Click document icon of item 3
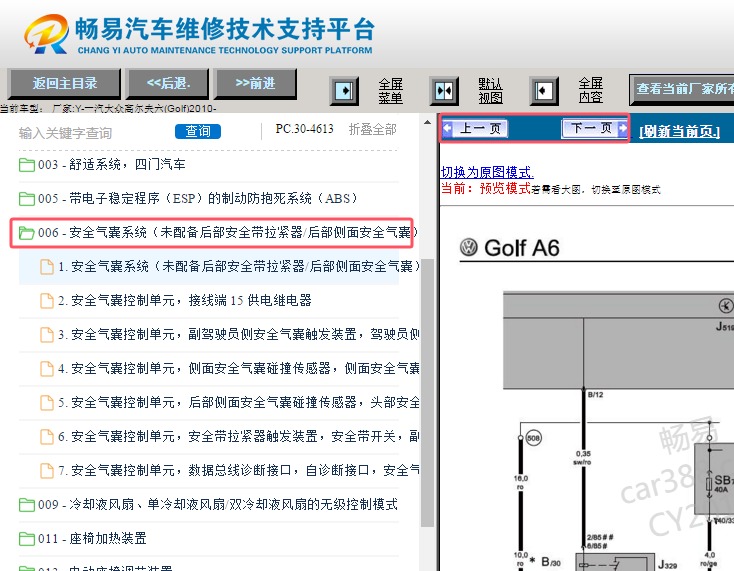Viewport: 734px width, 571px height. click(x=47, y=334)
